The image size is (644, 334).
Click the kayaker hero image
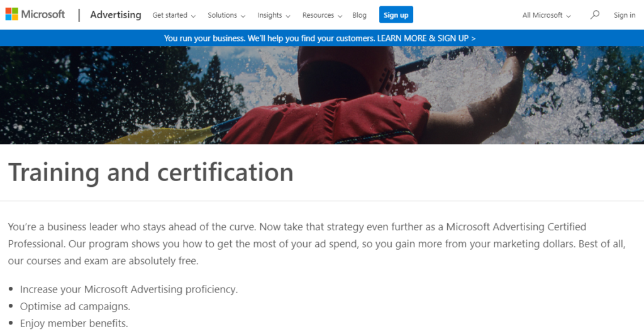[x=322, y=95]
